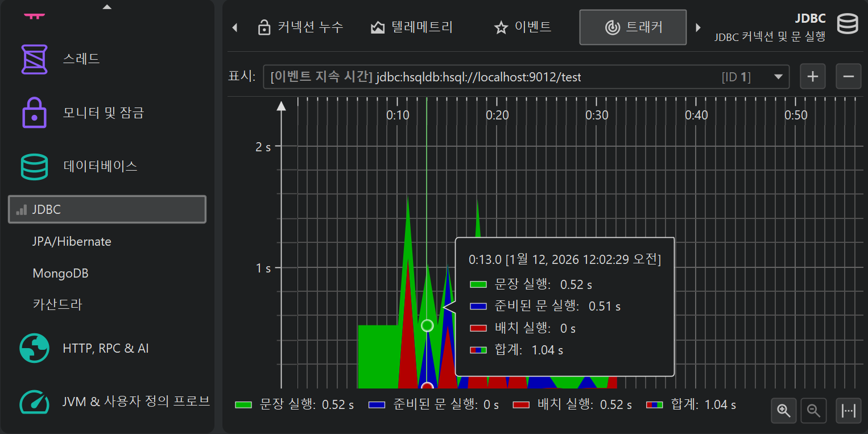Screen dimensions: 868x434
Task: Add a new tracker with the plus button
Action: (813, 77)
